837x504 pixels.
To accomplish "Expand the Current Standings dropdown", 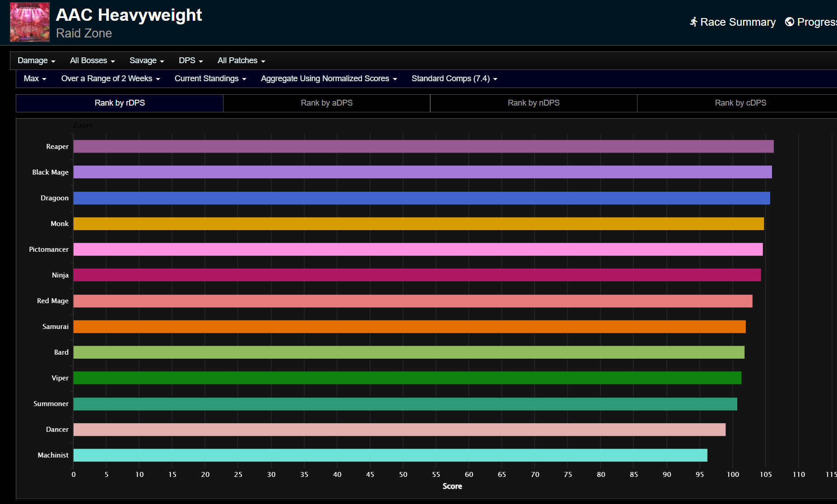I will pyautogui.click(x=210, y=79).
